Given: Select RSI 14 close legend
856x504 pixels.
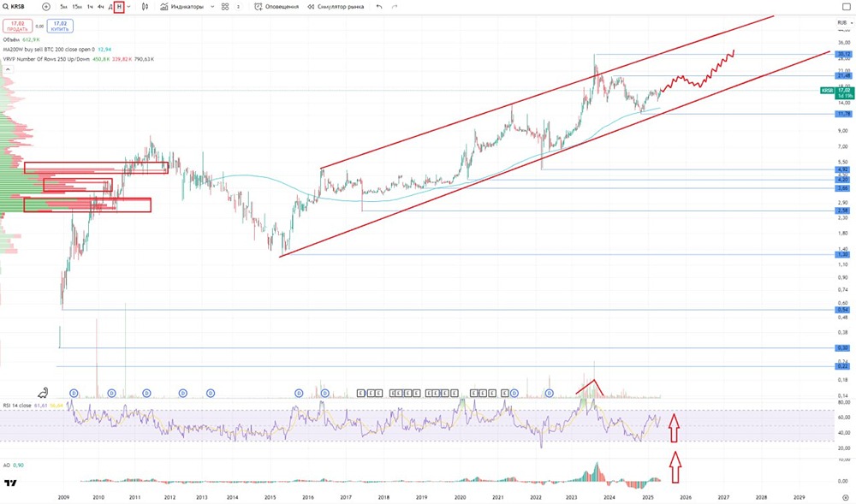Looking at the screenshot, I should 33,406.
